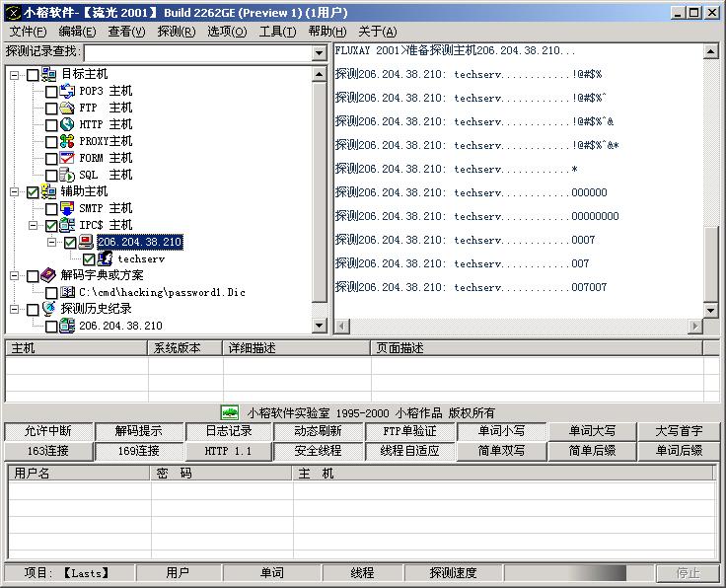Click the log panel vertical scrollbar thumb
The width and height of the screenshot is (726, 588).
pyautogui.click(x=711, y=264)
